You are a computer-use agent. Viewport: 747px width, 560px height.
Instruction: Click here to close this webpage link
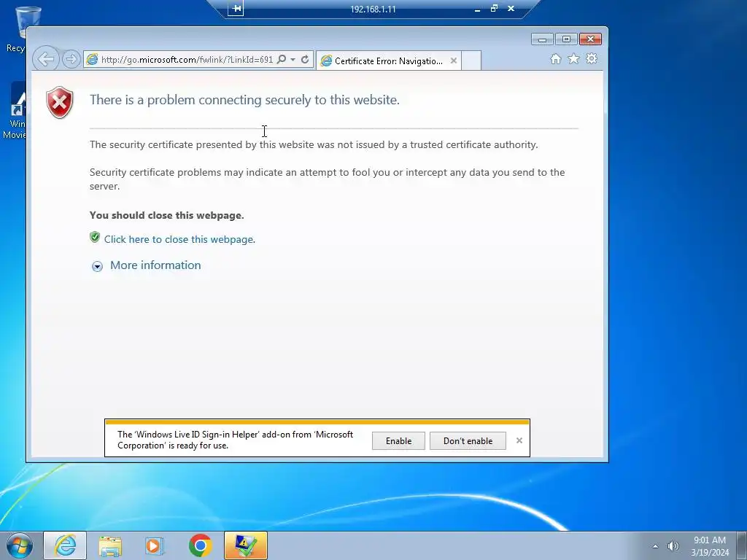point(179,239)
